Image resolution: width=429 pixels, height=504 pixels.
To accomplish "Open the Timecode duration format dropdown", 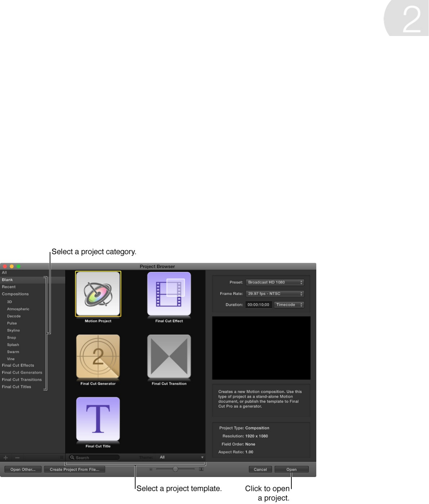I will pos(289,305).
